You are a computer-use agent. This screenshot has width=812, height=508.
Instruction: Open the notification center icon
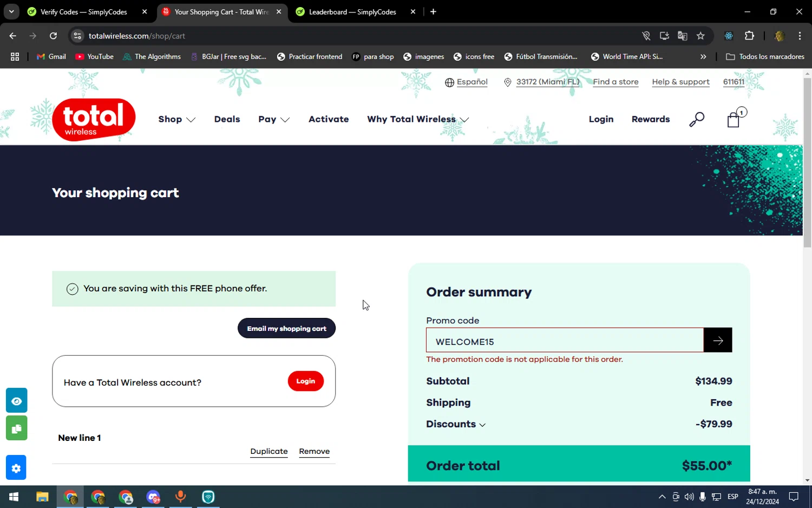pos(794,497)
